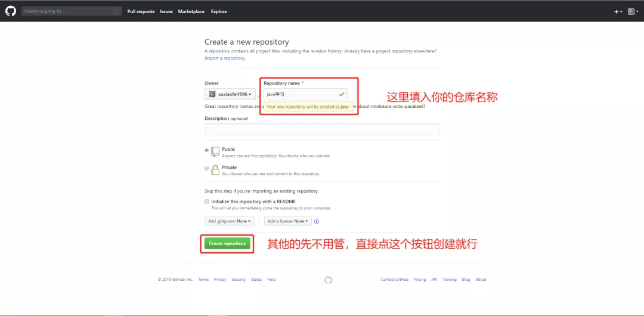Click into the Description text field
Screen dimensions: 644x316
[x=322, y=129]
